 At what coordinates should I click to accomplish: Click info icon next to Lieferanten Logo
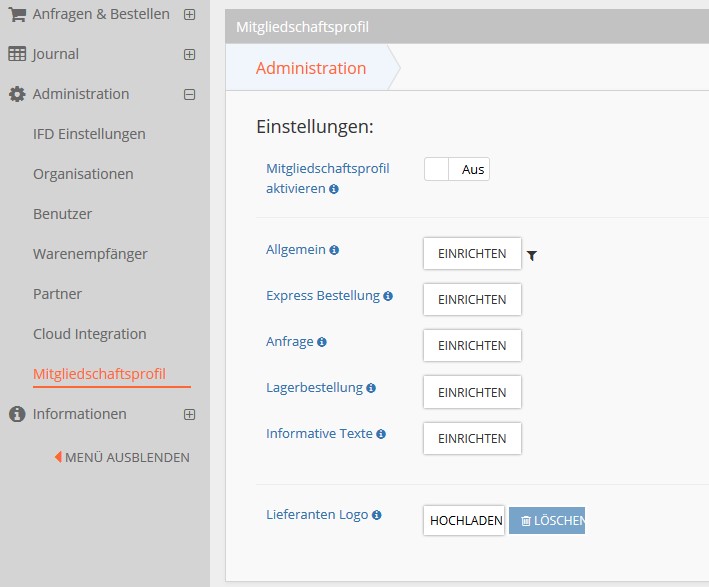[377, 515]
